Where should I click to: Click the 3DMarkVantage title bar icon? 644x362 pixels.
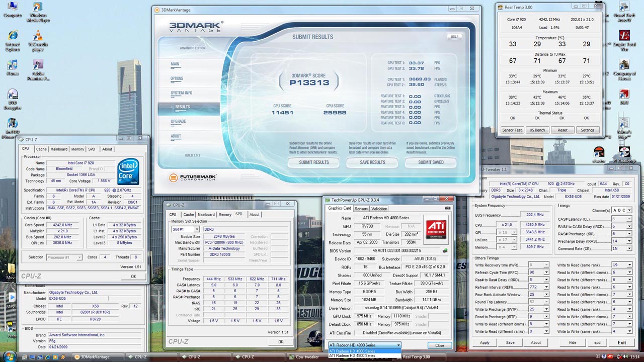coord(157,9)
